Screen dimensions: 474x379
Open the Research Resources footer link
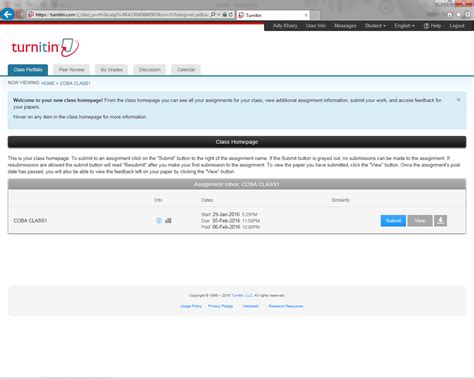point(286,306)
